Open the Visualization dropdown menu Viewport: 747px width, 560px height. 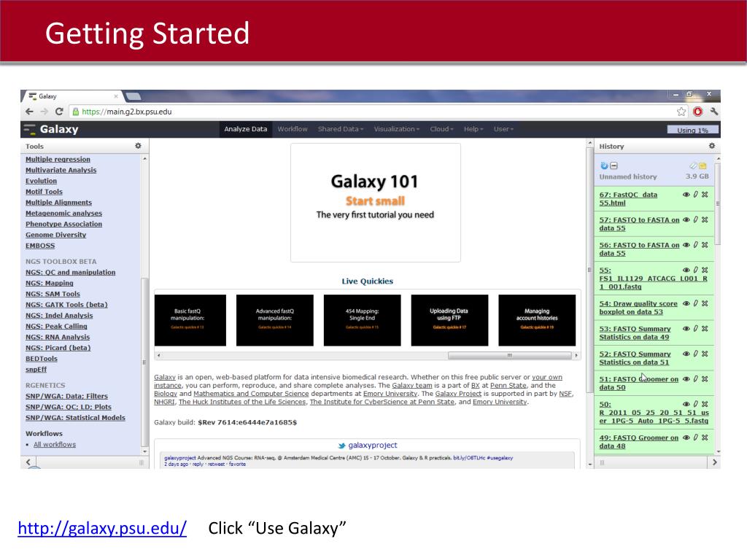pyautogui.click(x=396, y=129)
